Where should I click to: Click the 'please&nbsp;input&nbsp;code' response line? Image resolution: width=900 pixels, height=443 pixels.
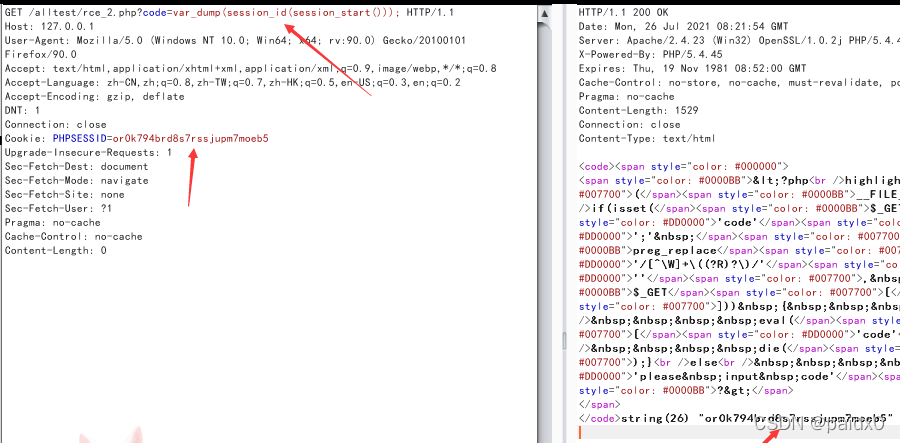(738, 376)
